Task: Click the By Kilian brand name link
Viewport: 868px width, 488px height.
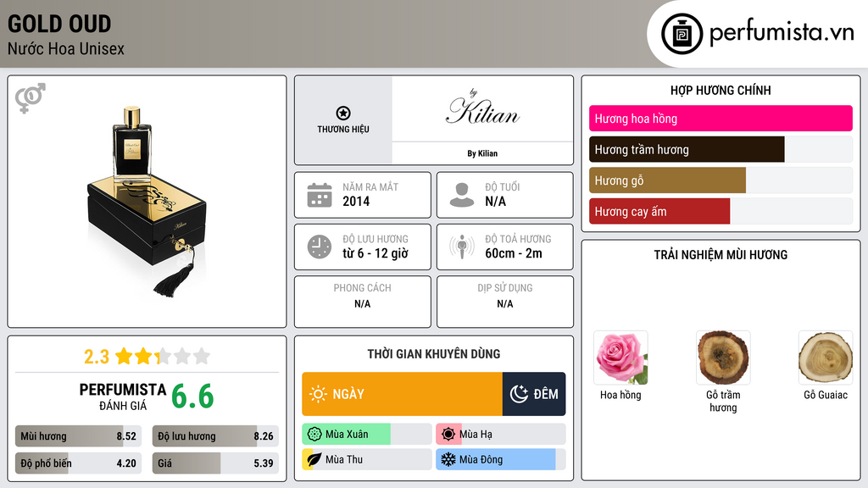Action: pos(482,153)
